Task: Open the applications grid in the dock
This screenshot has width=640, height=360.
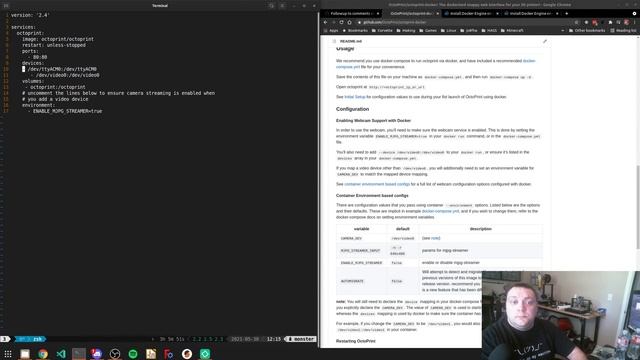Action: pyautogui.click(x=8, y=354)
